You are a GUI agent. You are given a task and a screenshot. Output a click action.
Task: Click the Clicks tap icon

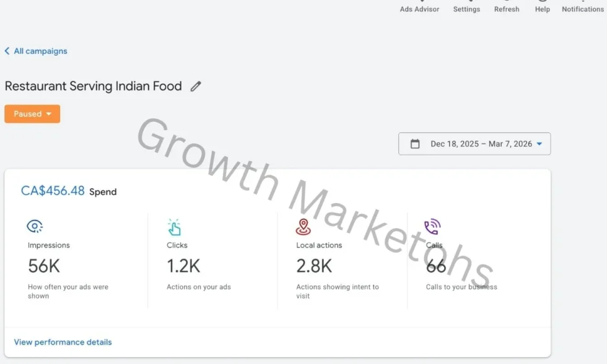[175, 226]
